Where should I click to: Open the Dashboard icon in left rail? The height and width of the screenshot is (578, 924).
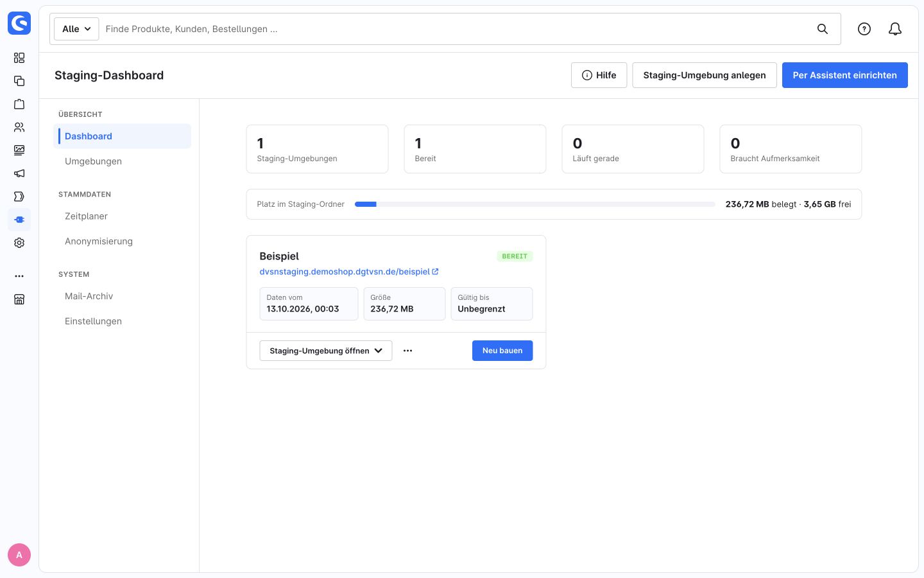pos(19,58)
